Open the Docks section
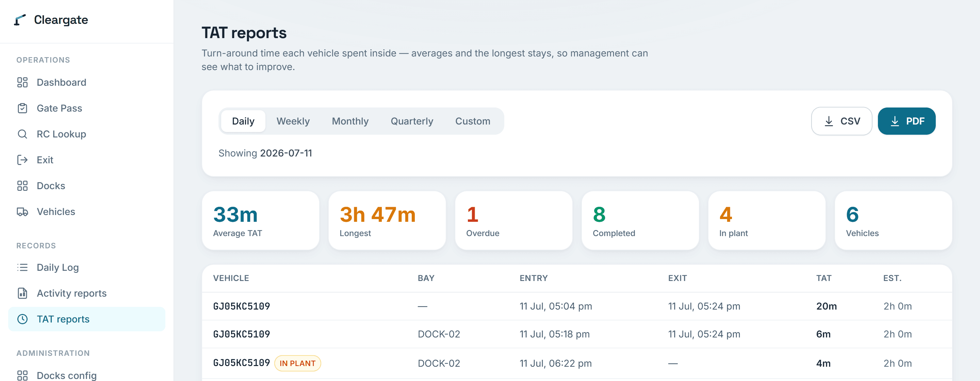 (87, 186)
